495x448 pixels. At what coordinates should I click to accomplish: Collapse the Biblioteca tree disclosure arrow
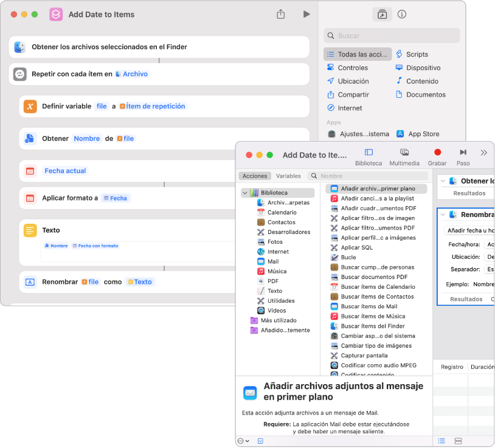[x=245, y=193]
